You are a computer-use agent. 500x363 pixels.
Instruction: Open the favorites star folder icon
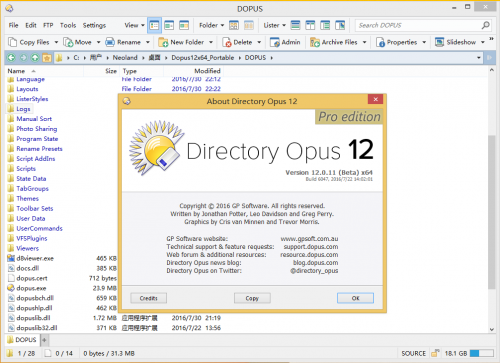pyautogui.click(x=47, y=58)
